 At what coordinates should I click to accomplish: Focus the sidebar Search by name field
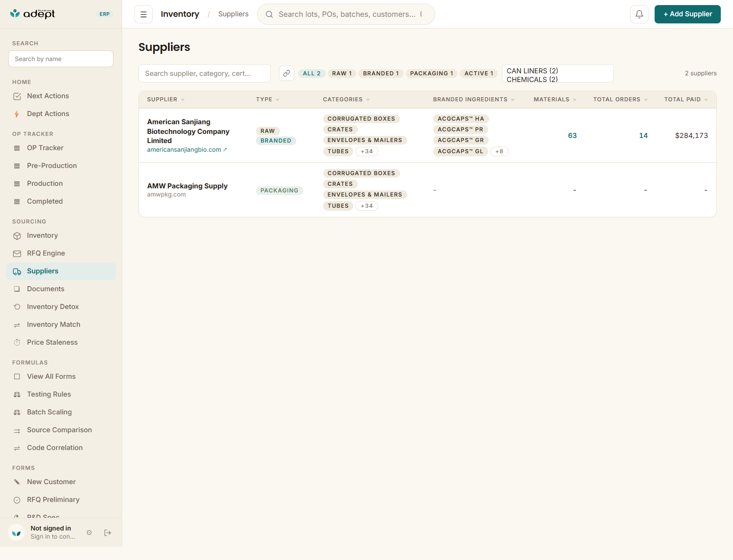tap(61, 59)
